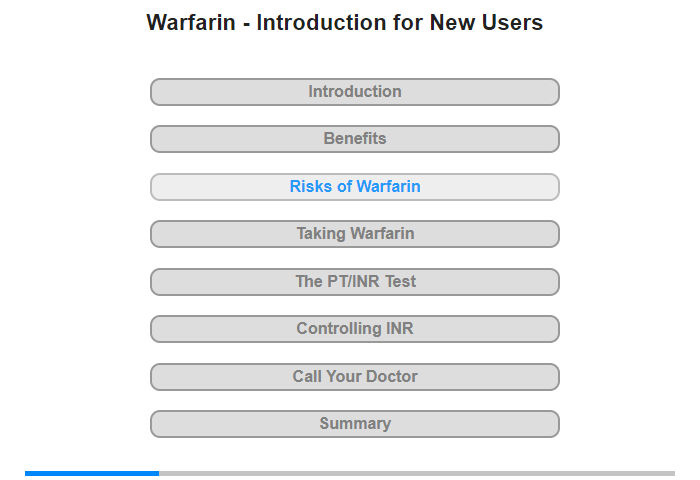Select the word Introduction in the first button
The height and width of the screenshot is (480, 700).
355,92
